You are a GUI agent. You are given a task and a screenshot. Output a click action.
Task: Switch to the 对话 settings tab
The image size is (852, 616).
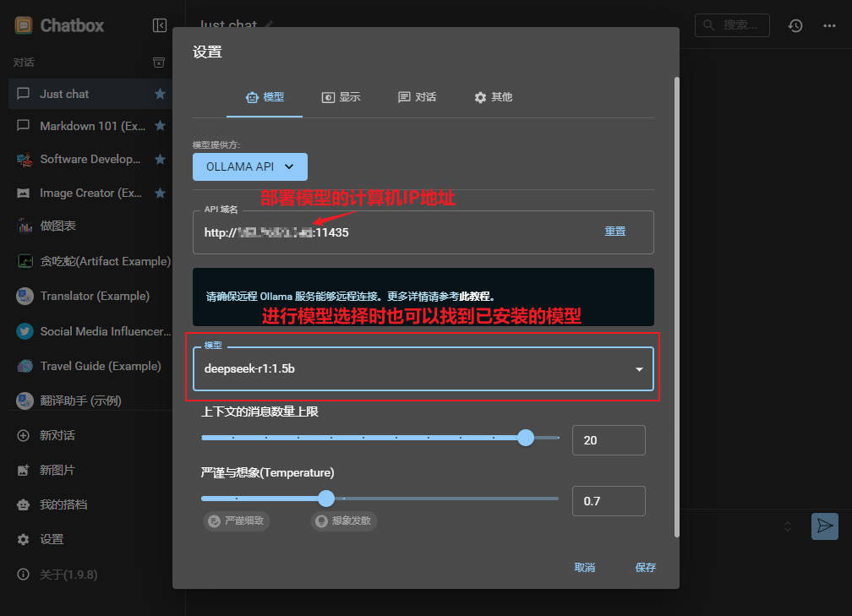click(417, 97)
